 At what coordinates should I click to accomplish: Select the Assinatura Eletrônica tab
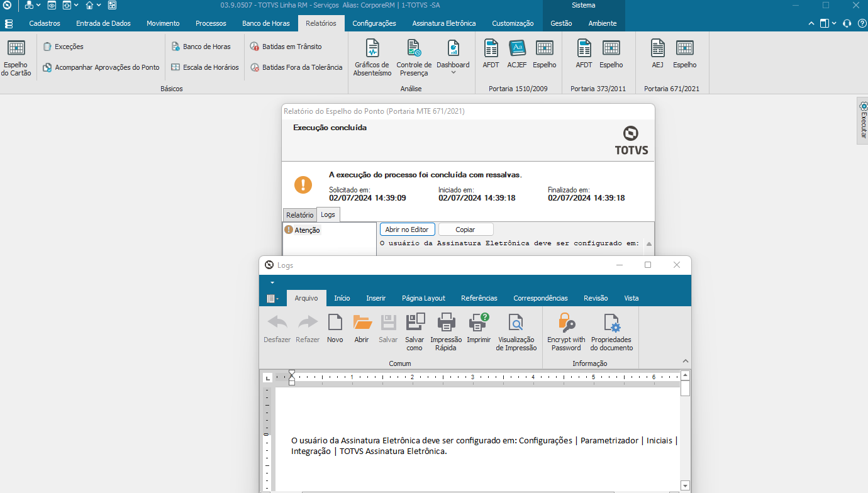(x=444, y=23)
